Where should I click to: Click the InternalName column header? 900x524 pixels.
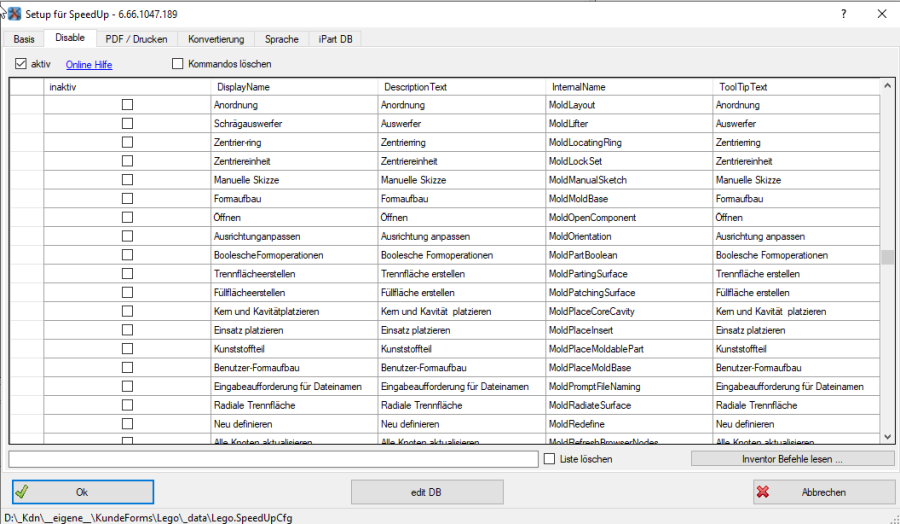579,87
